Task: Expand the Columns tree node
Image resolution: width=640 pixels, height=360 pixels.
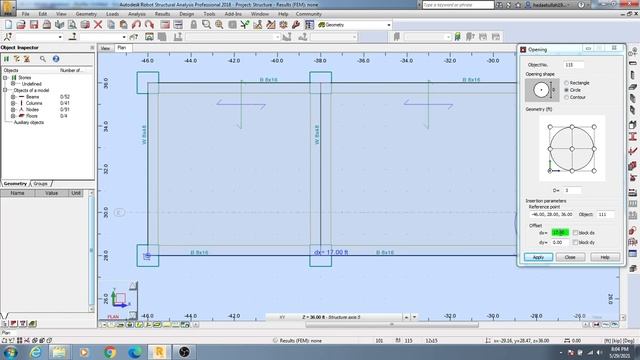Action: click(13, 103)
